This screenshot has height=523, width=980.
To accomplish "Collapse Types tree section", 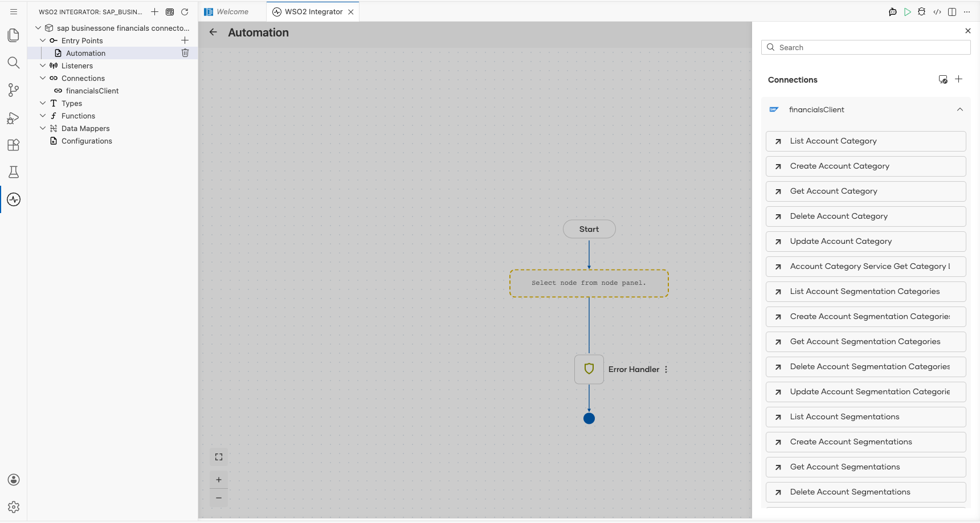I will point(43,103).
